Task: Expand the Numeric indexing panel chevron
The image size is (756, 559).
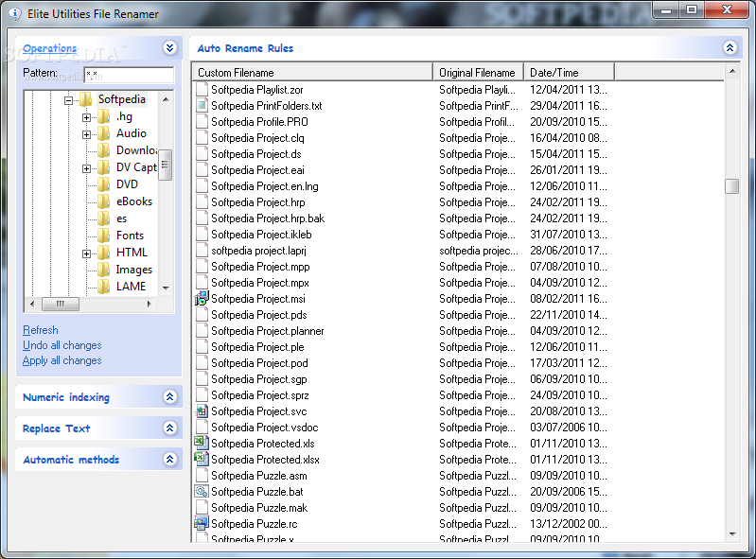Action: click(x=169, y=396)
